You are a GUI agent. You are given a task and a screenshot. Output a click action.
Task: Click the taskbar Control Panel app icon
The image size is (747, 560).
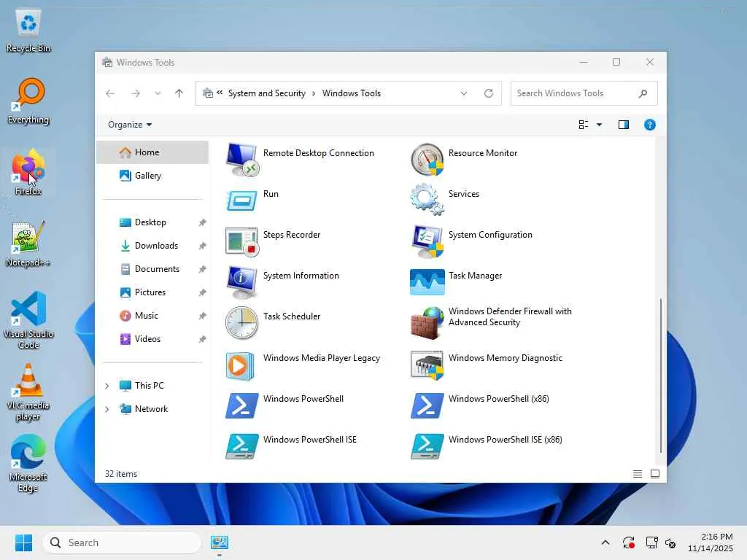(220, 542)
